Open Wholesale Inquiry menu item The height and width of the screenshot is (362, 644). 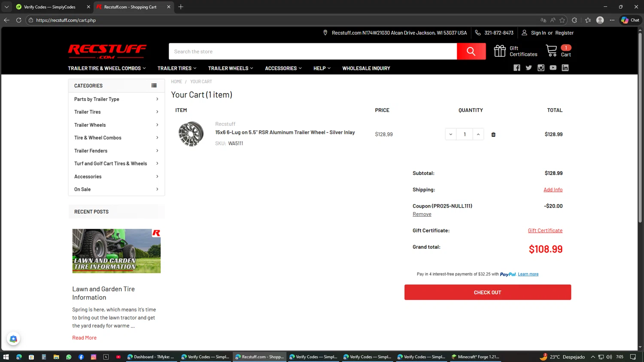(x=366, y=68)
